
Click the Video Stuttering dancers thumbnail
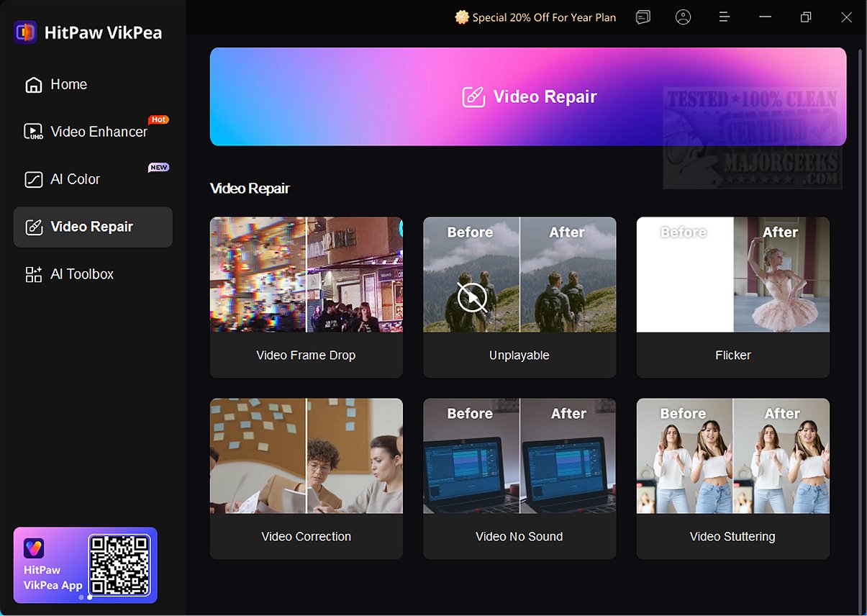tap(733, 456)
